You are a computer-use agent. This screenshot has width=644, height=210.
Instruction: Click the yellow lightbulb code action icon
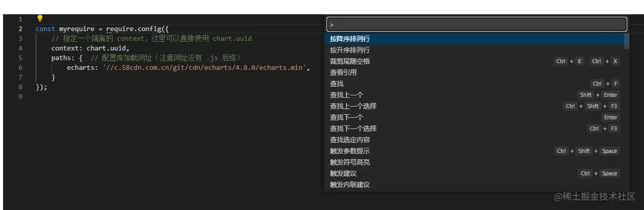(40, 18)
